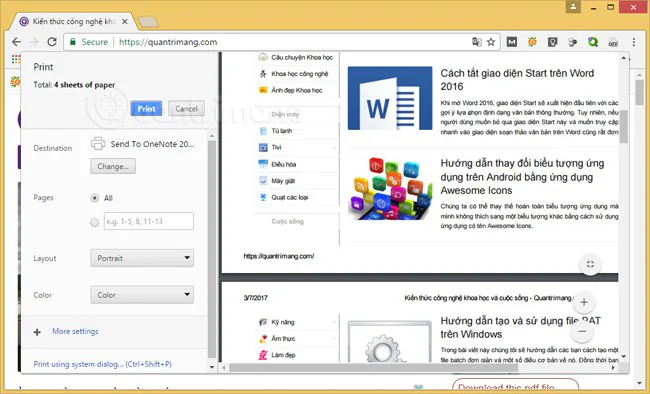
Task: Bookmark the page with the star icon
Action: point(491,42)
